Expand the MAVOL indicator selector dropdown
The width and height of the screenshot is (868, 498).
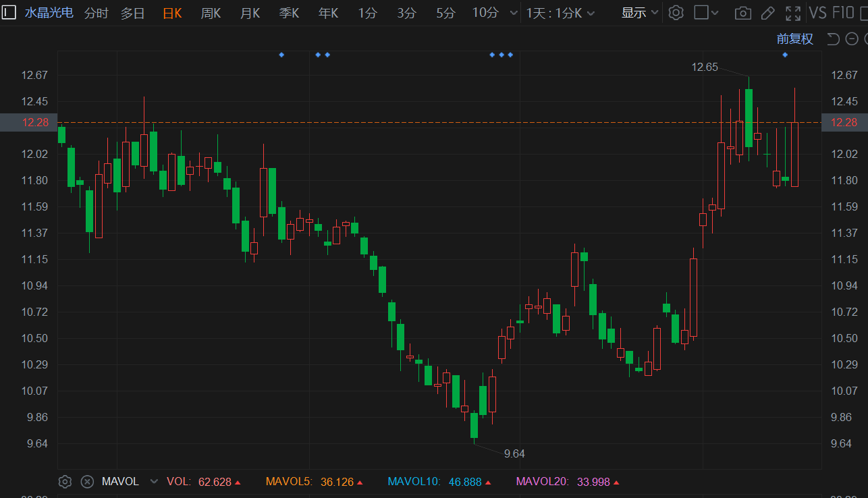pos(154,481)
